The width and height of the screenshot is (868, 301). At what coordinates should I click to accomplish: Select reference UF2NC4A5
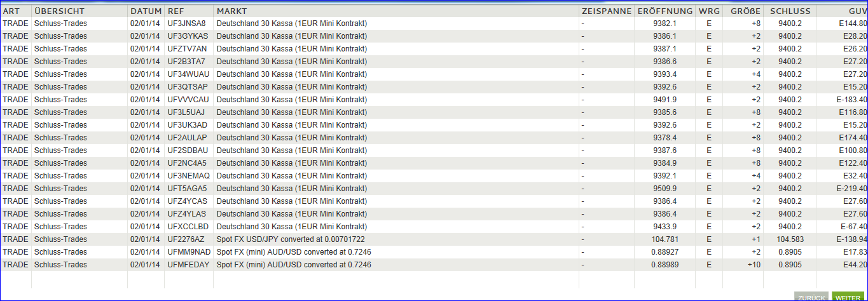187,163
